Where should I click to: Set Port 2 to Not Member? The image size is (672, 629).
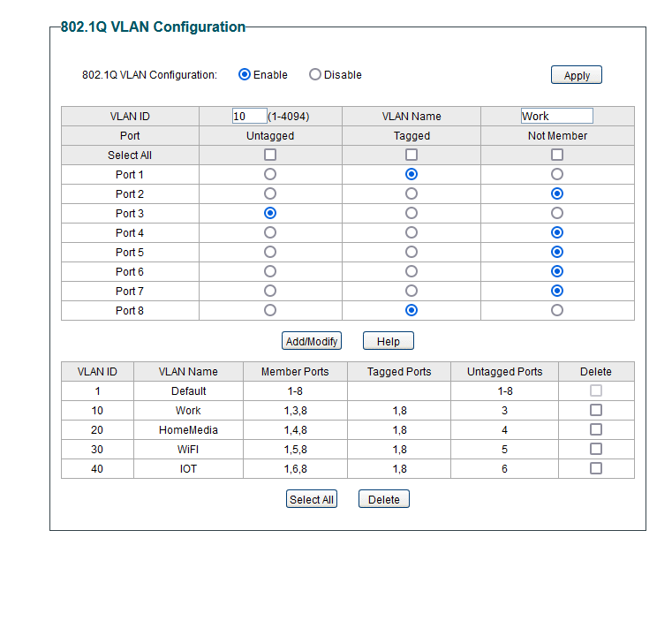click(557, 193)
